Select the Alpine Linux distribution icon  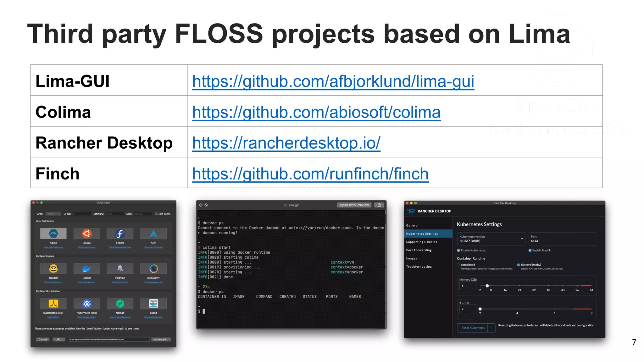[x=53, y=234]
